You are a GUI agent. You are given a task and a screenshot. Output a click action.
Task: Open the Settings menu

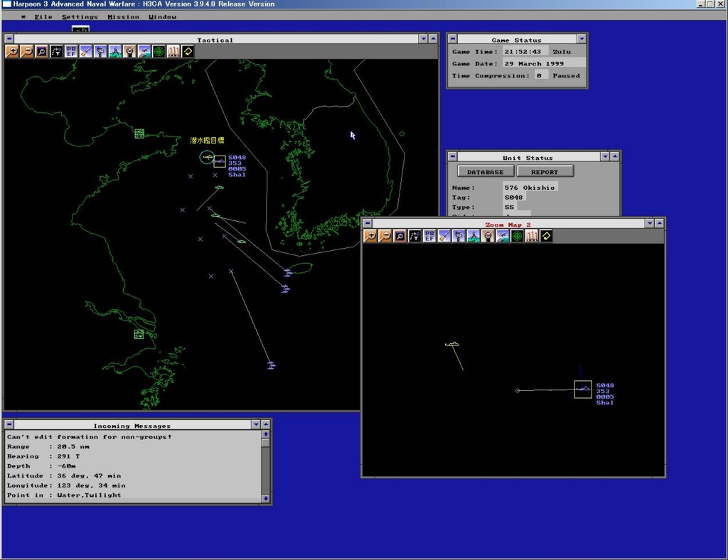(x=80, y=17)
